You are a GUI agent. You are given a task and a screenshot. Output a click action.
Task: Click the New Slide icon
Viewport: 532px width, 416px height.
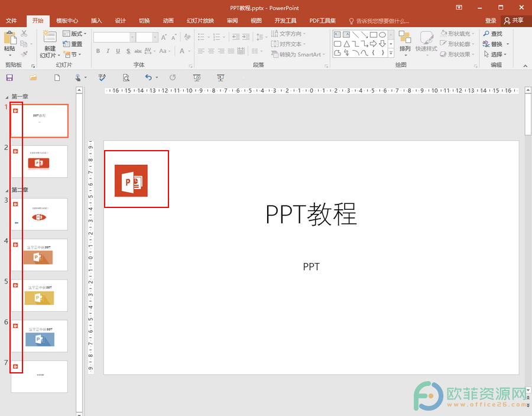(x=50, y=37)
